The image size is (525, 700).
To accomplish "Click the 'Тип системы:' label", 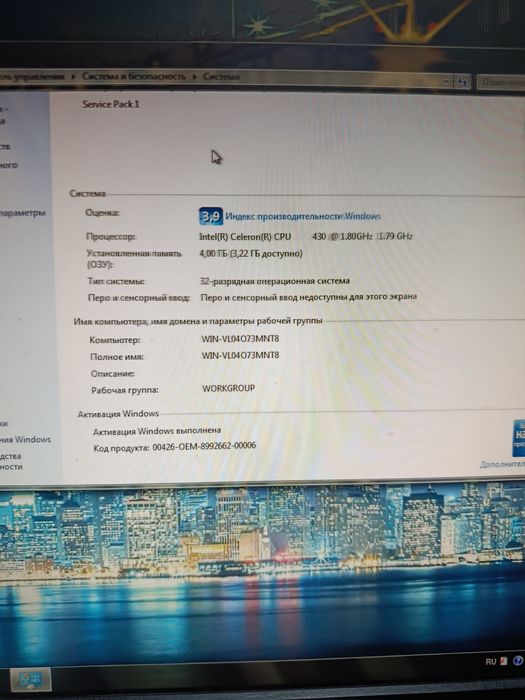I will (116, 281).
